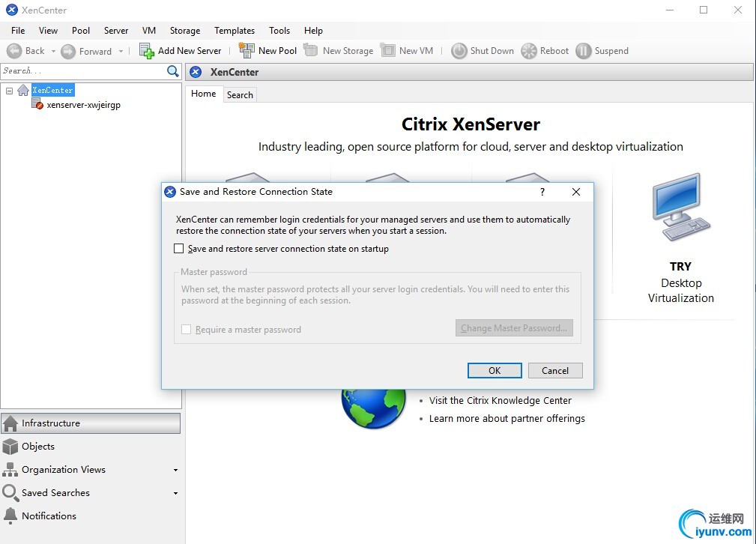The image size is (756, 544).
Task: Click the disconnected xenserver-xwjeirgp server icon
Action: tap(37, 103)
